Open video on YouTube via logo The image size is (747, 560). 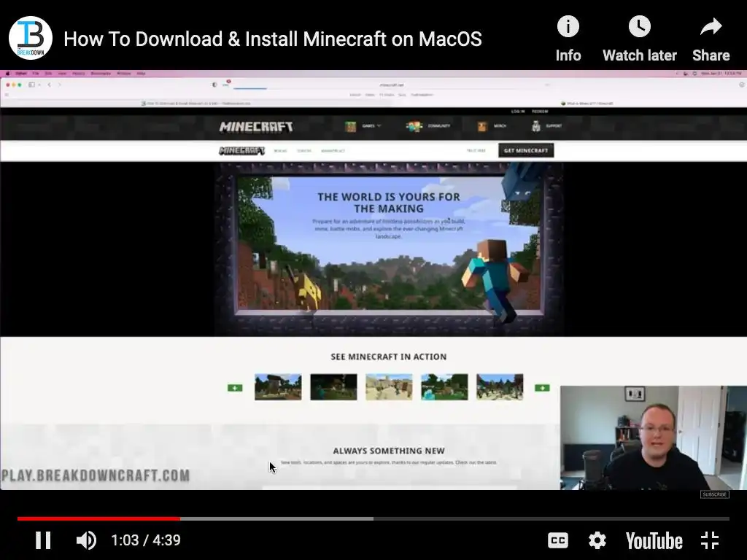(654, 541)
